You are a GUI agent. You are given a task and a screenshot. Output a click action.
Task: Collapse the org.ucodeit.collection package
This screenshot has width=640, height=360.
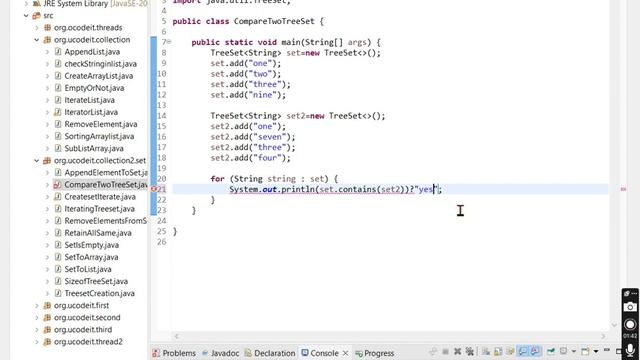tap(37, 40)
